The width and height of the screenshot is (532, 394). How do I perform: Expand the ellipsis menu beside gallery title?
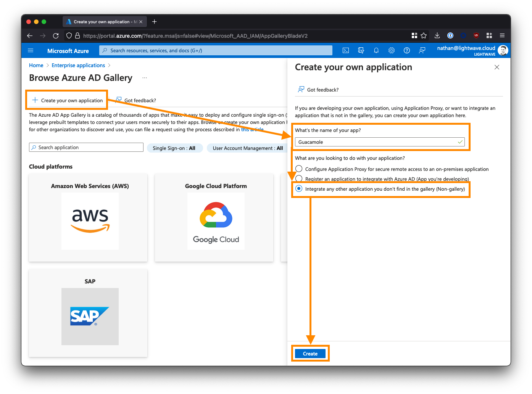pyautogui.click(x=145, y=78)
